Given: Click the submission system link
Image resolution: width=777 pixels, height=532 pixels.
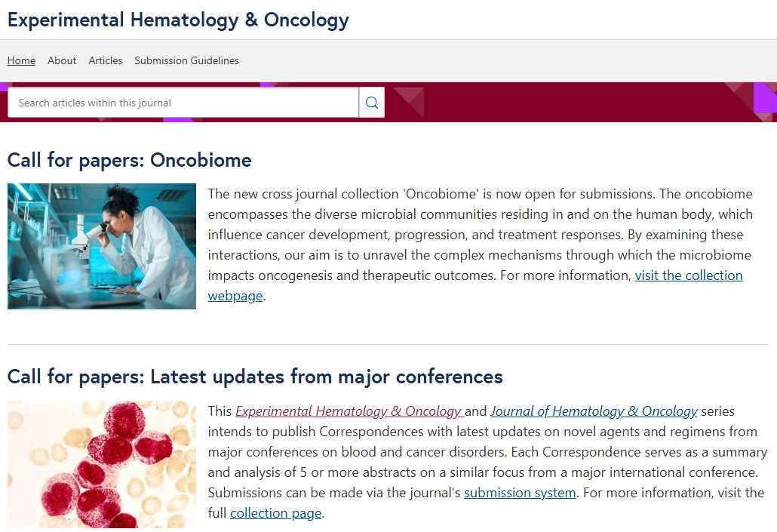Looking at the screenshot, I should (520, 492).
